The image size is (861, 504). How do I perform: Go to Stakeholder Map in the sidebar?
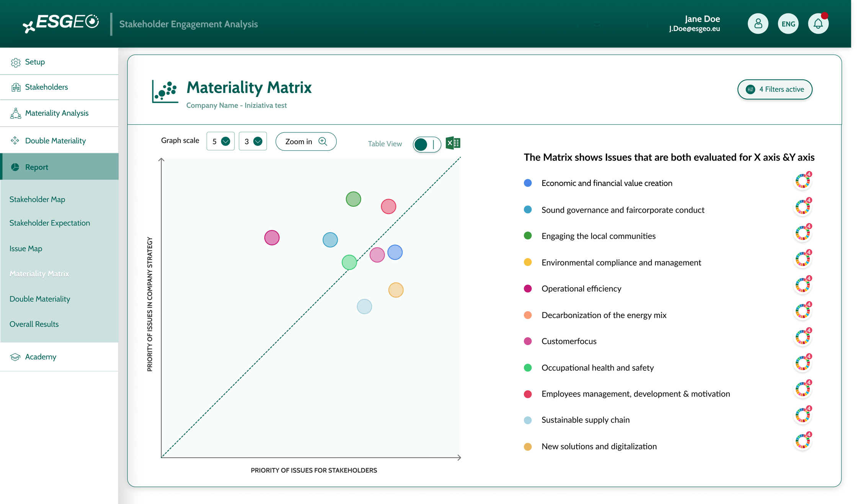pos(37,199)
